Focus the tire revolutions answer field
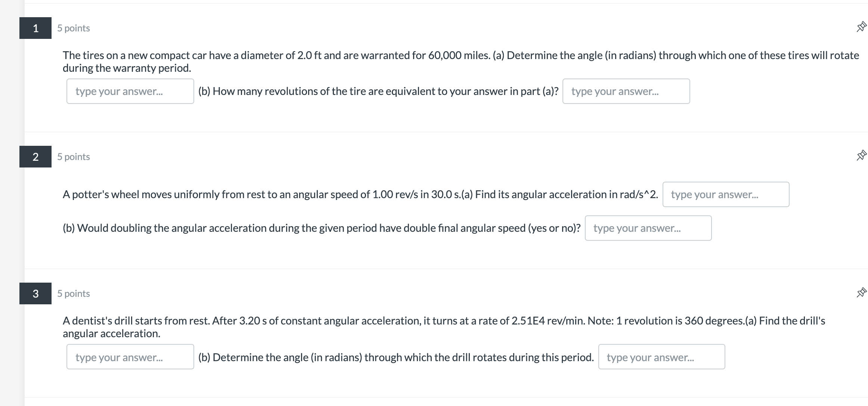The height and width of the screenshot is (406, 868). 626,91
